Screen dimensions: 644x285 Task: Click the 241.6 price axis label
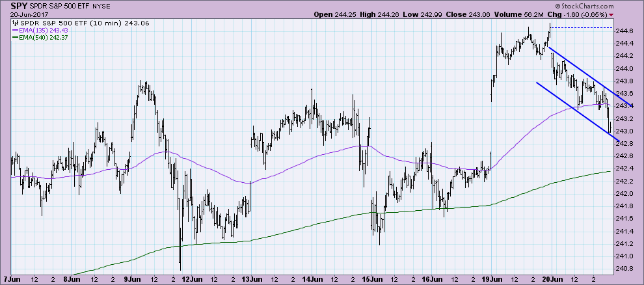624,219
